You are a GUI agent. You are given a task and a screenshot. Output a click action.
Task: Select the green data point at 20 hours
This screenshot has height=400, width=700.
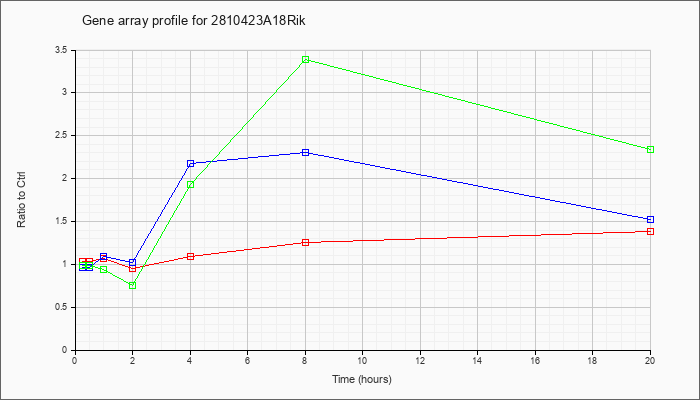(x=650, y=149)
